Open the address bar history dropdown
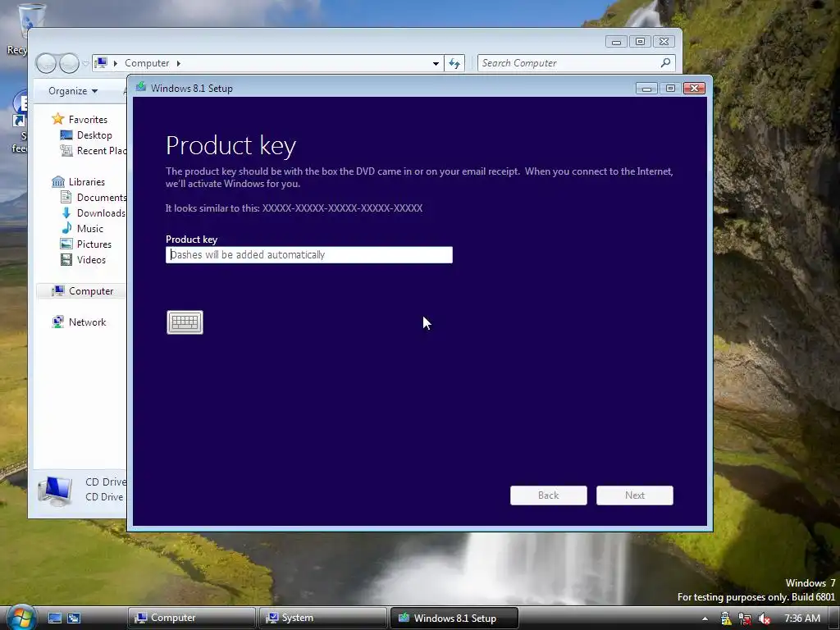The image size is (840, 630). (x=436, y=63)
